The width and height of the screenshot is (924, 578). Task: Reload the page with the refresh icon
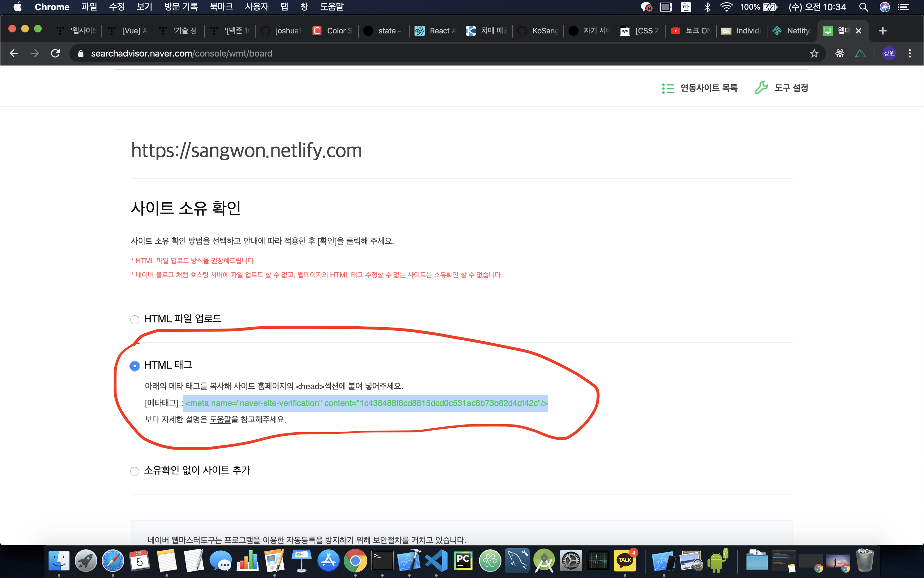56,54
